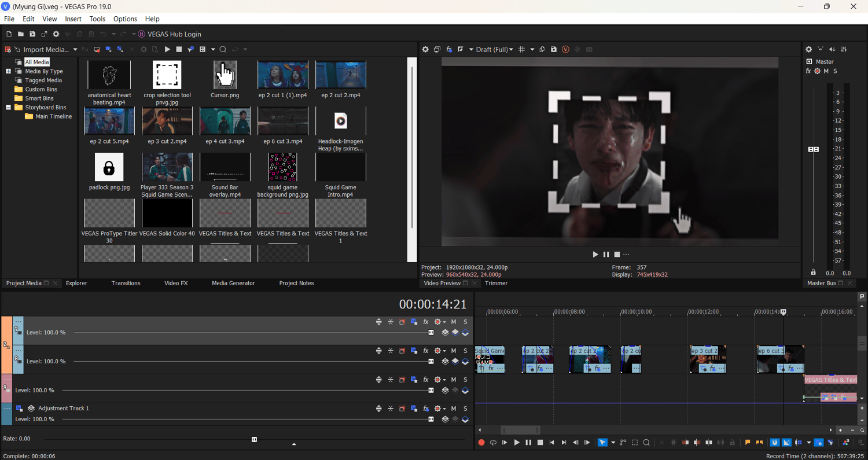Select the Zoom edit tool magnifier
Viewport: 868px width, 460px height.
click(x=646, y=443)
